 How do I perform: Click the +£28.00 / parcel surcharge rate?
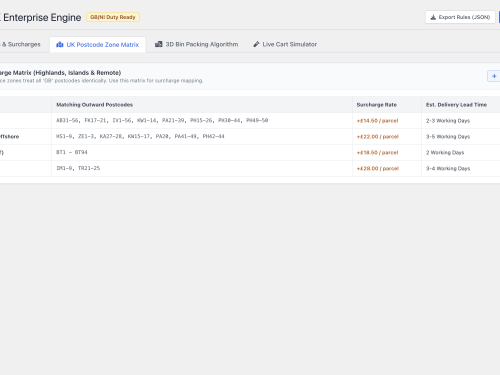tap(378, 169)
